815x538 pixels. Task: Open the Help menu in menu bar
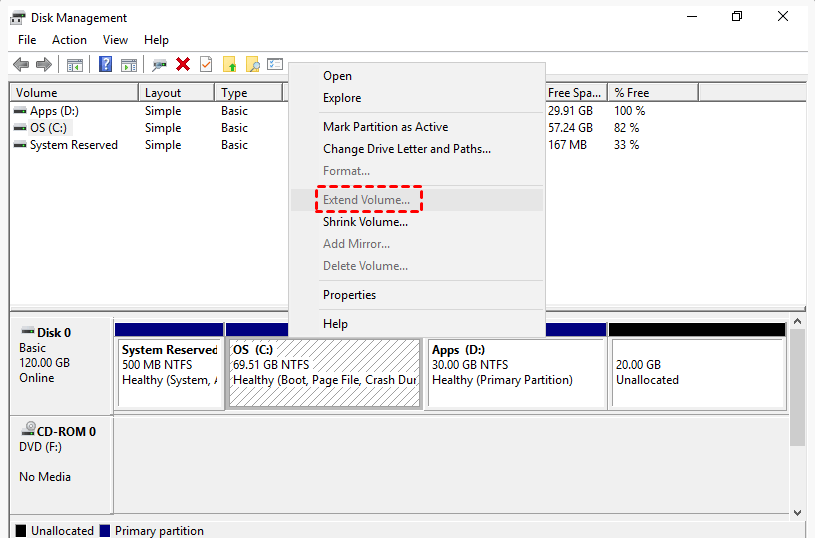[x=156, y=40]
